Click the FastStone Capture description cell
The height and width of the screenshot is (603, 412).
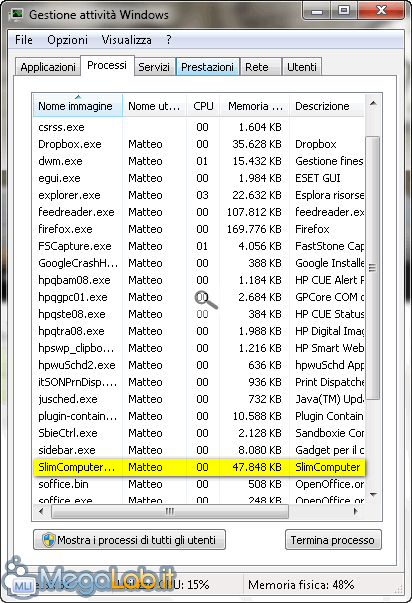(x=329, y=246)
